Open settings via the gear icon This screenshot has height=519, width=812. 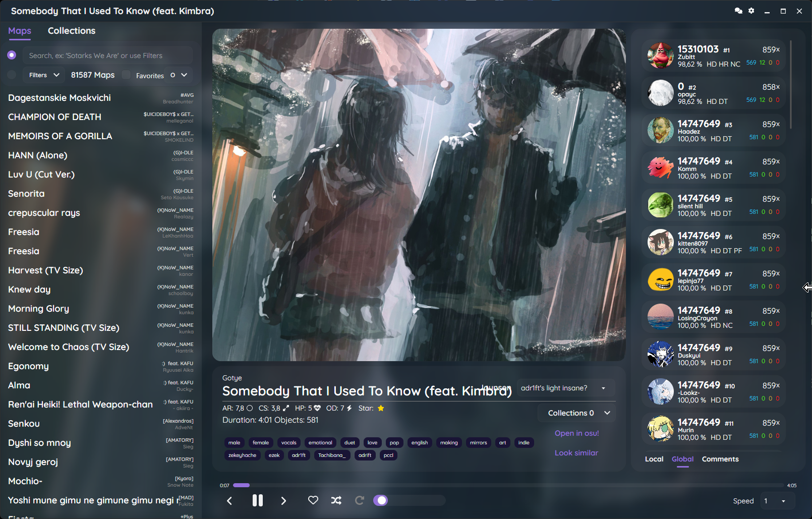pos(751,11)
